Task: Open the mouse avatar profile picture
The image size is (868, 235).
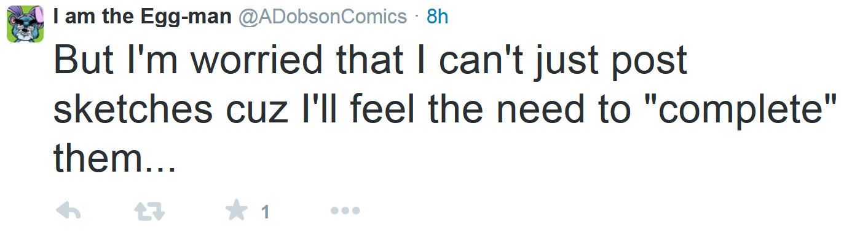Action: click(x=25, y=24)
